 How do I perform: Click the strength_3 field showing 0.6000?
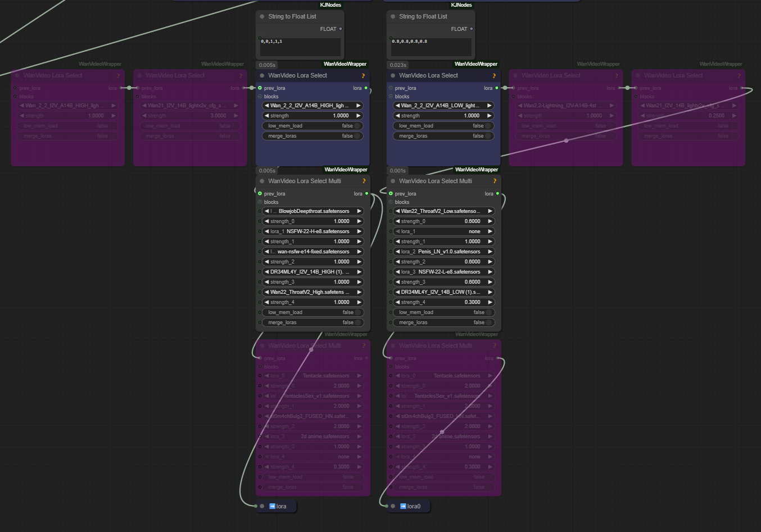pyautogui.click(x=443, y=282)
